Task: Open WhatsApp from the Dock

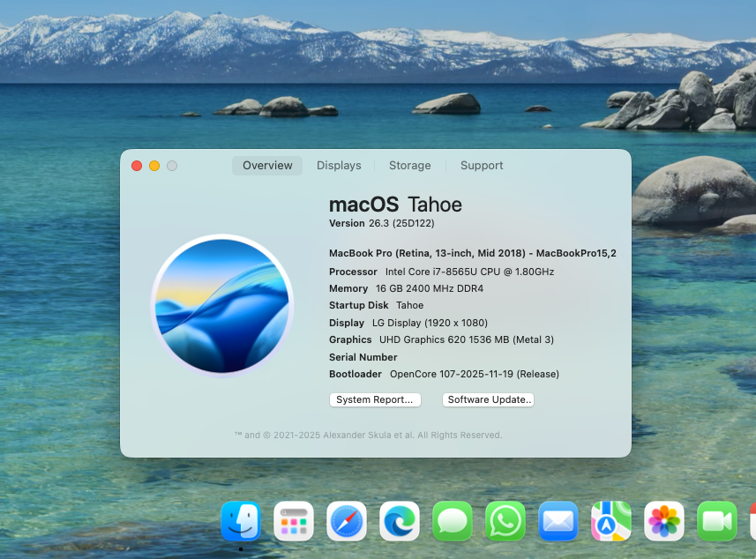Action: click(505, 521)
